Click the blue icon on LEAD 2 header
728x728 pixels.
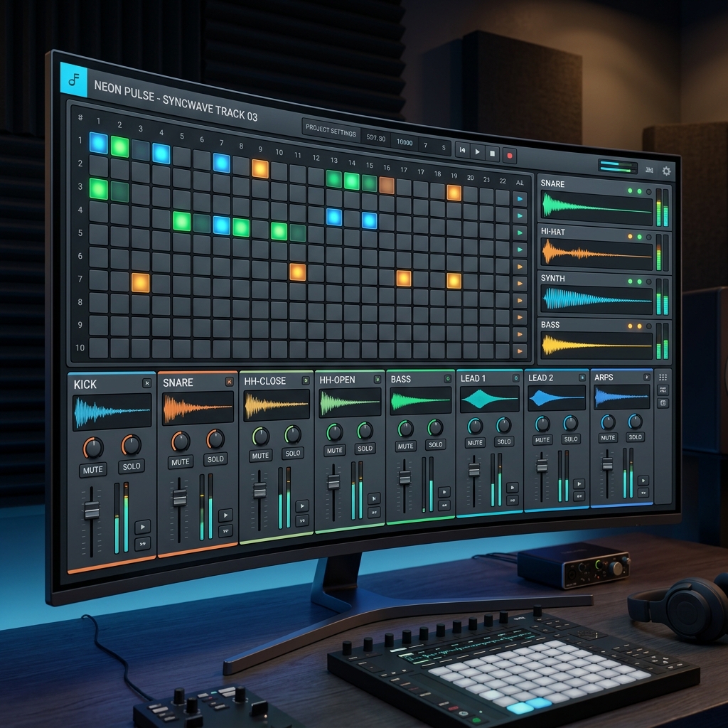(582, 378)
